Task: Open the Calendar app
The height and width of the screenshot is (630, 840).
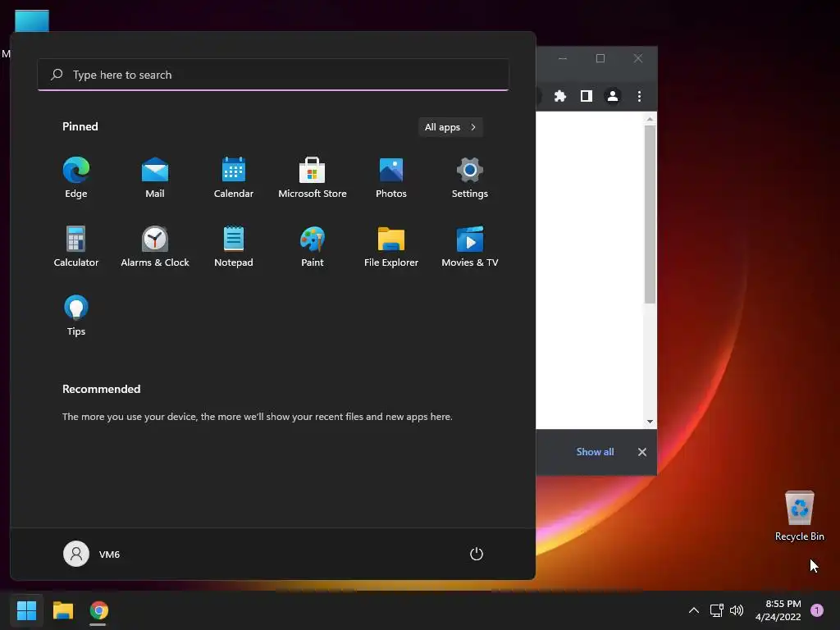Action: [x=234, y=178]
